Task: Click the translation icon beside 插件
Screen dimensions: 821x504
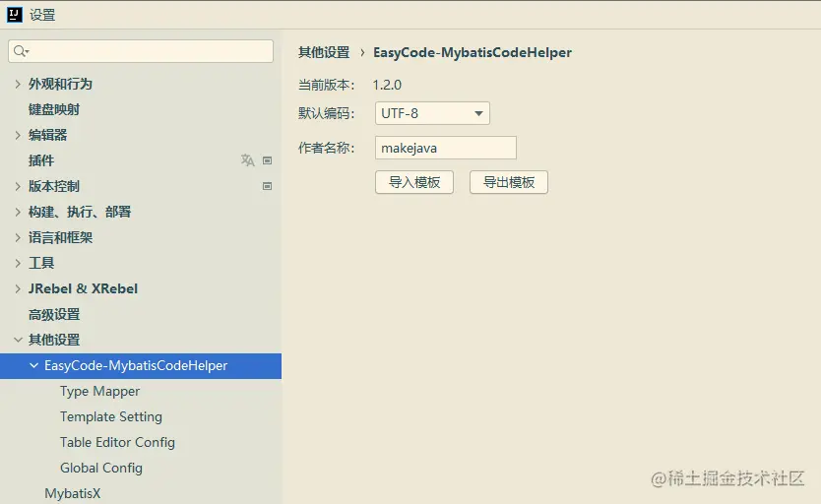Action: [248, 160]
